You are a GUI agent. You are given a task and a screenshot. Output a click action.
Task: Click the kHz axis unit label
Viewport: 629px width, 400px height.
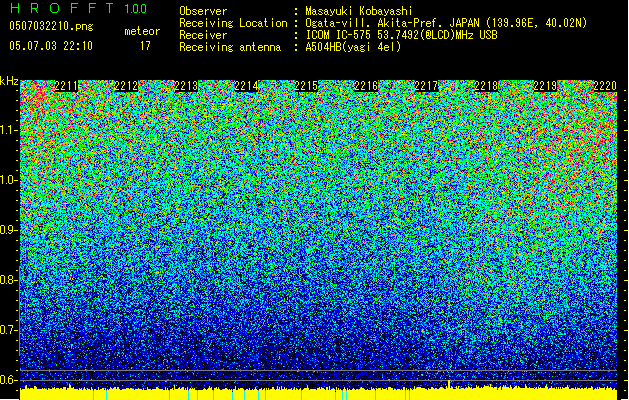click(x=9, y=81)
